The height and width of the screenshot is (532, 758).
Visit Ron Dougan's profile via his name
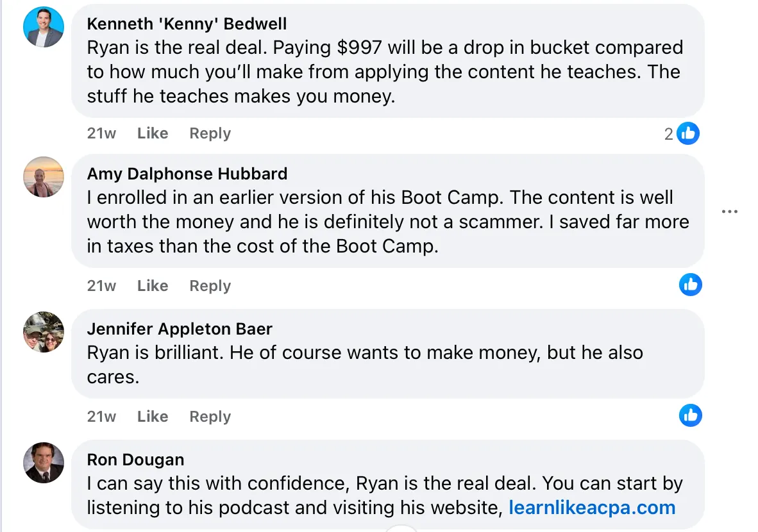click(x=135, y=460)
